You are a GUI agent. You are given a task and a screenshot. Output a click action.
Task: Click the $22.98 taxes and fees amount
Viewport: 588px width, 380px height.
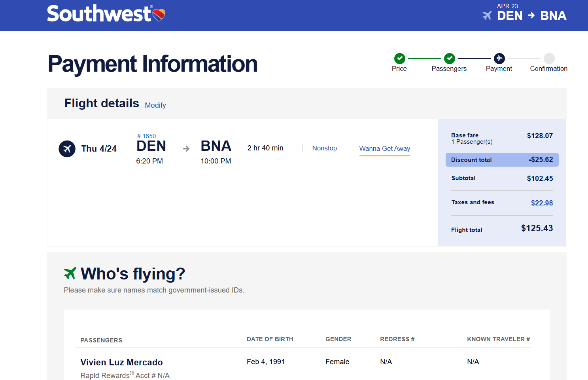point(542,203)
